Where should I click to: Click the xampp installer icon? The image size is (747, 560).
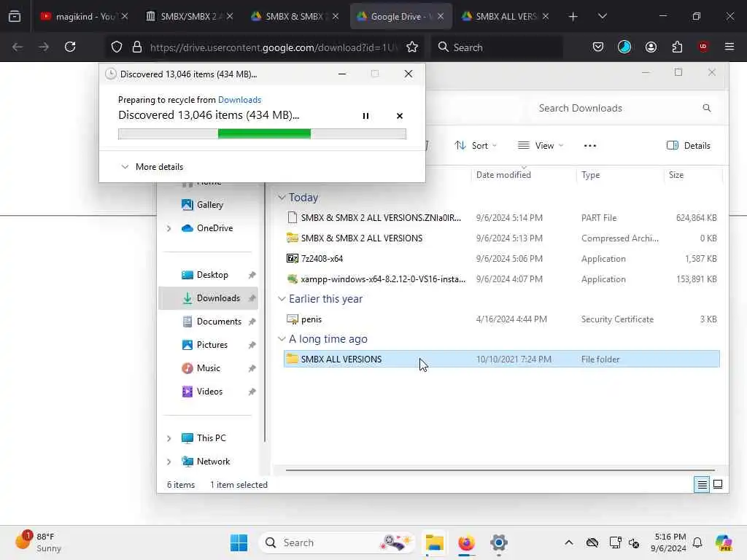(x=292, y=279)
